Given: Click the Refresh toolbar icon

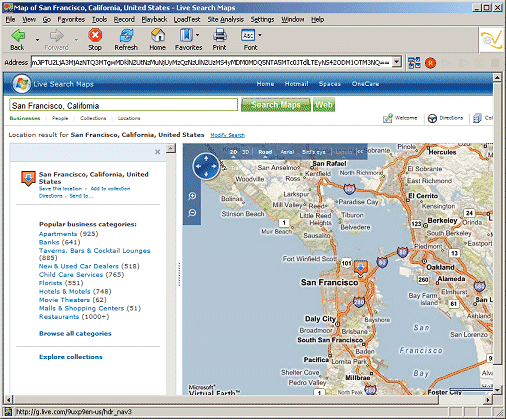Looking at the screenshot, I should [126, 35].
